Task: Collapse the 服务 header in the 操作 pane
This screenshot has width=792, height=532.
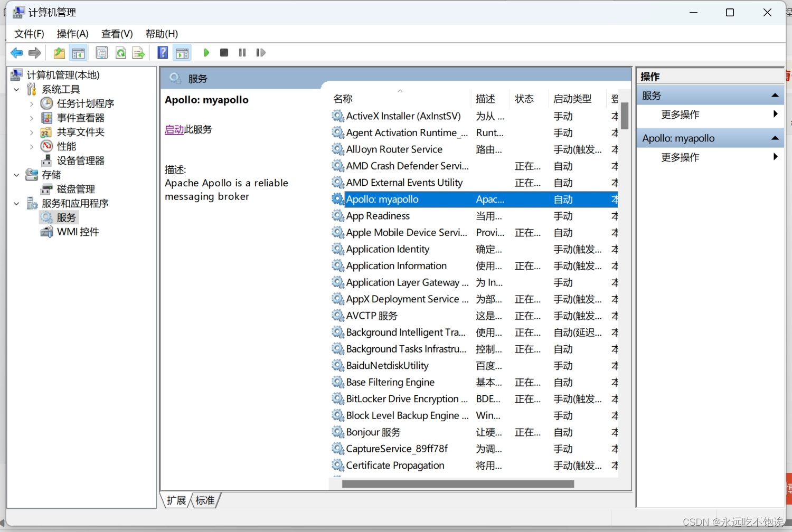Action: pyautogui.click(x=775, y=95)
